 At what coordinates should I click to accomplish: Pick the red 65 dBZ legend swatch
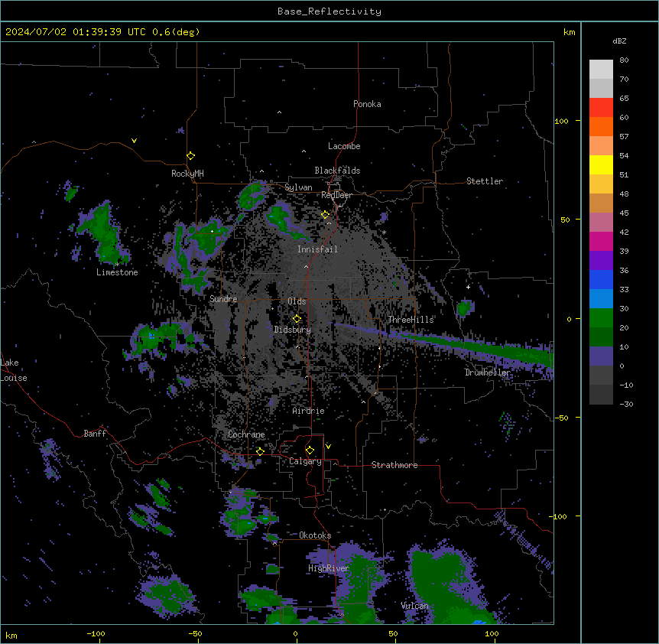pos(601,107)
